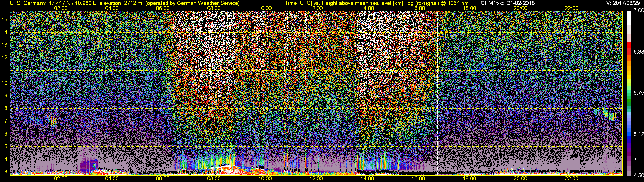The height and width of the screenshot is (182, 644).
Task: Click the colorbar maximum value 7.00
Action: (x=639, y=10)
